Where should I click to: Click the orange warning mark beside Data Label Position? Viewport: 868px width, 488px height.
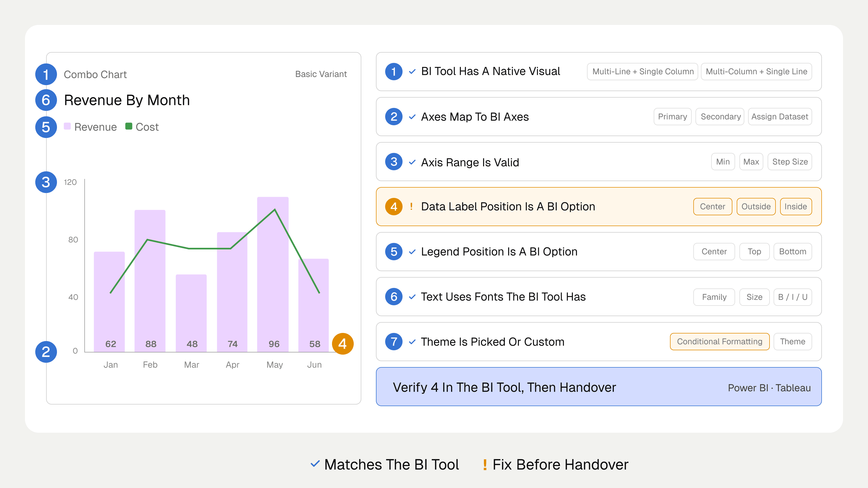click(411, 206)
